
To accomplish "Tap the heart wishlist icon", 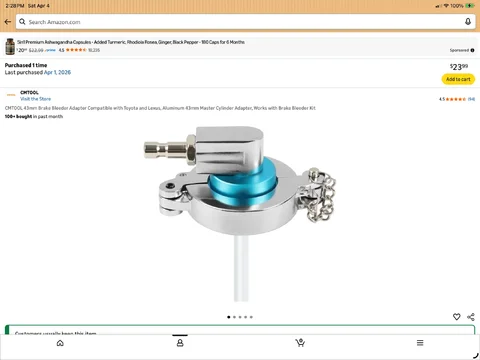I will pos(457,317).
